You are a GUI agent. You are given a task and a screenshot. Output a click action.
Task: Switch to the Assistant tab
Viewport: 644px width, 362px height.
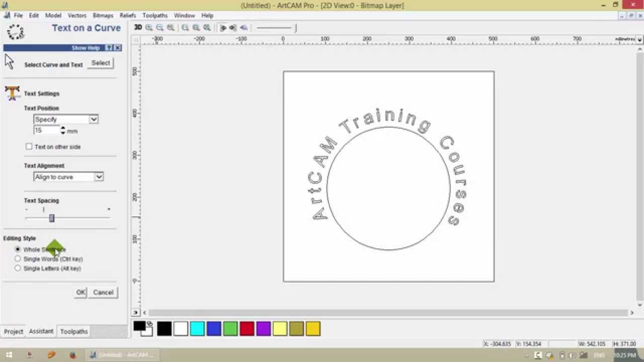[41, 331]
